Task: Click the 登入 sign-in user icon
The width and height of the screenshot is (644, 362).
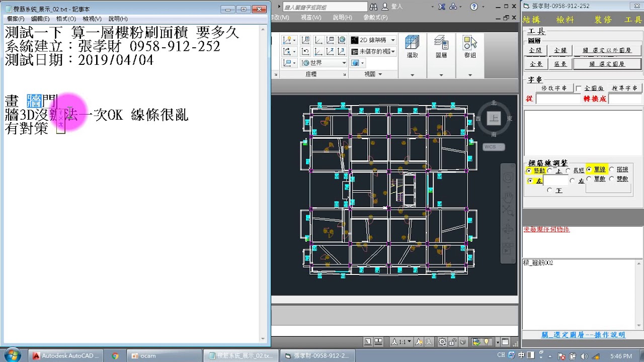Action: [385, 7]
